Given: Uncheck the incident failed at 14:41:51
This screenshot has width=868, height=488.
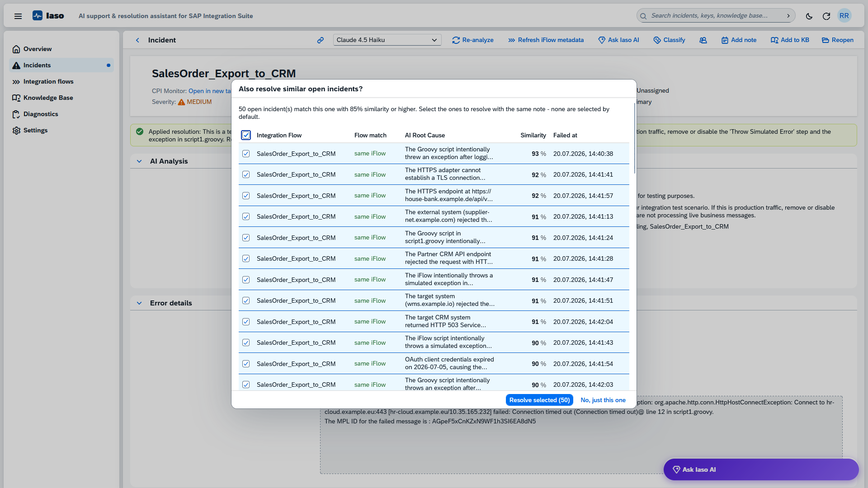Looking at the screenshot, I should [246, 300].
